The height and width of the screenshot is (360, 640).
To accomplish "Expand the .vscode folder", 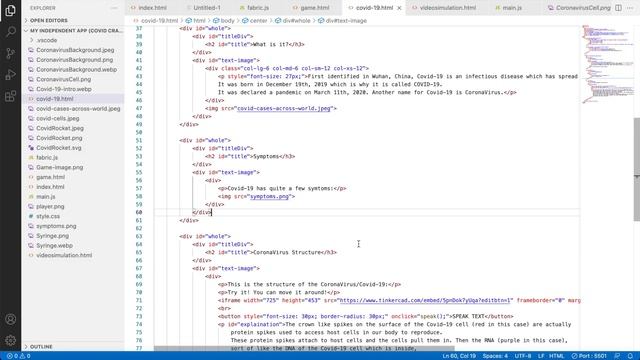I will 73,40.
